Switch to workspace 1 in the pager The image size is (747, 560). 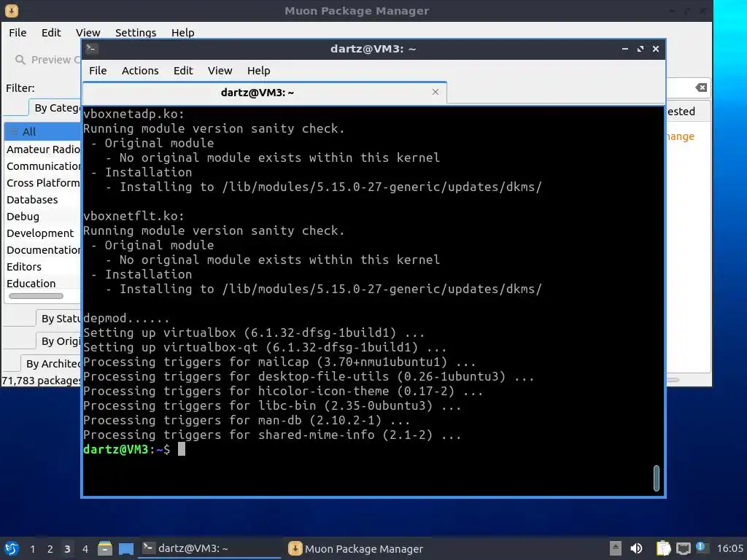(x=32, y=549)
